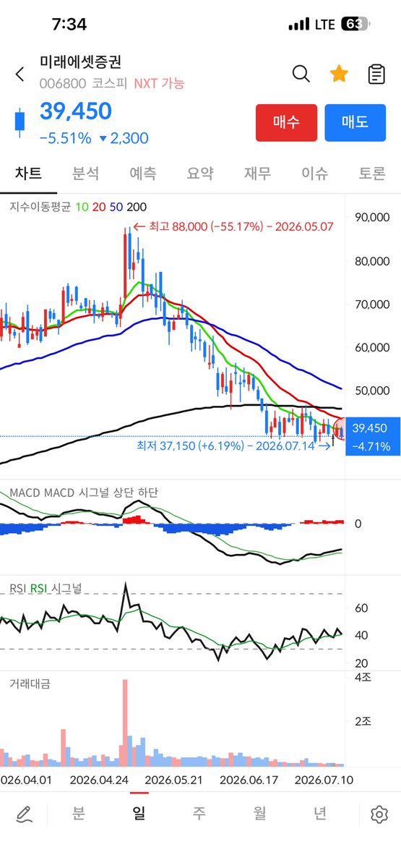Tap the black 200 moving average period

137,207
